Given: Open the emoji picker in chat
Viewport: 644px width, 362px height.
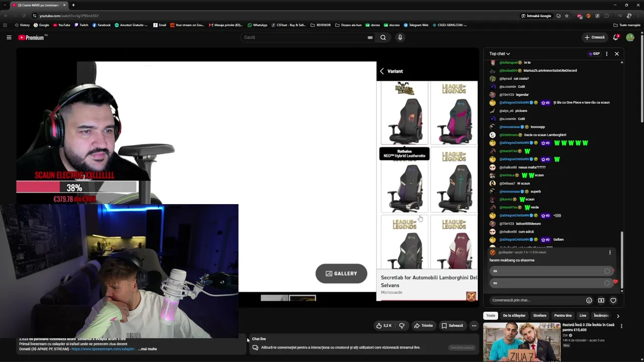Looking at the screenshot, I should 589,300.
